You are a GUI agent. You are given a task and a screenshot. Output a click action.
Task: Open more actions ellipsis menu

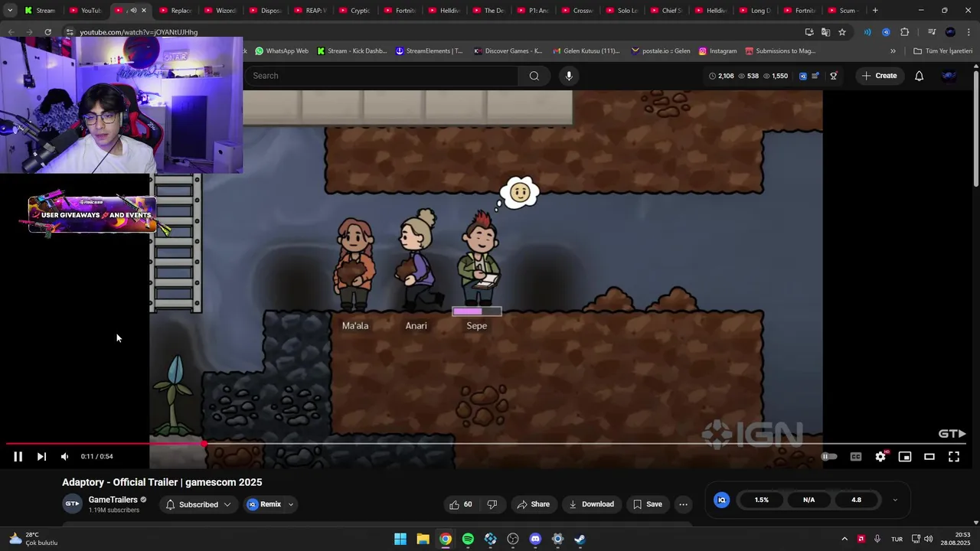tap(683, 504)
